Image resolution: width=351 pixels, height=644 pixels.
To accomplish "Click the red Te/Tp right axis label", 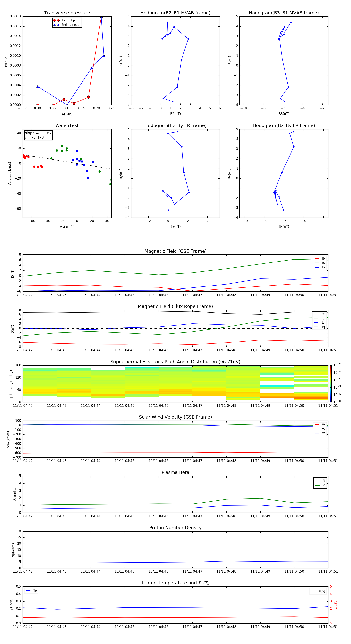I will tap(336, 605).
